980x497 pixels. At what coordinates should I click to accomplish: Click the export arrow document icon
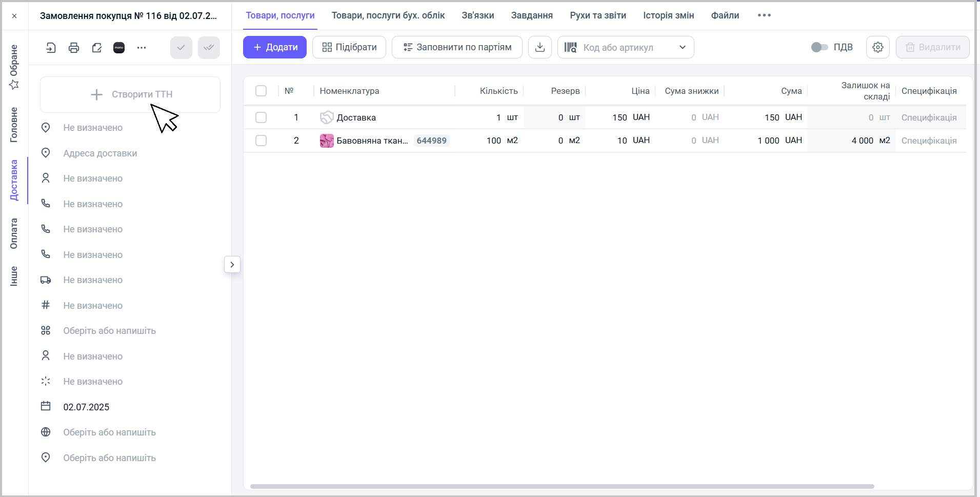[51, 48]
